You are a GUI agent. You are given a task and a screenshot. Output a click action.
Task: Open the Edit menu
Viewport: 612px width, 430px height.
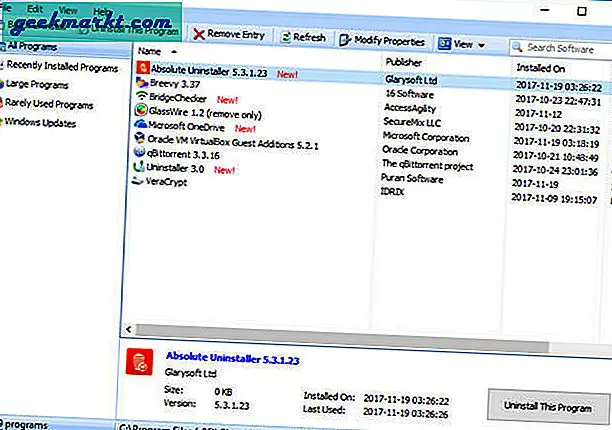coord(35,9)
